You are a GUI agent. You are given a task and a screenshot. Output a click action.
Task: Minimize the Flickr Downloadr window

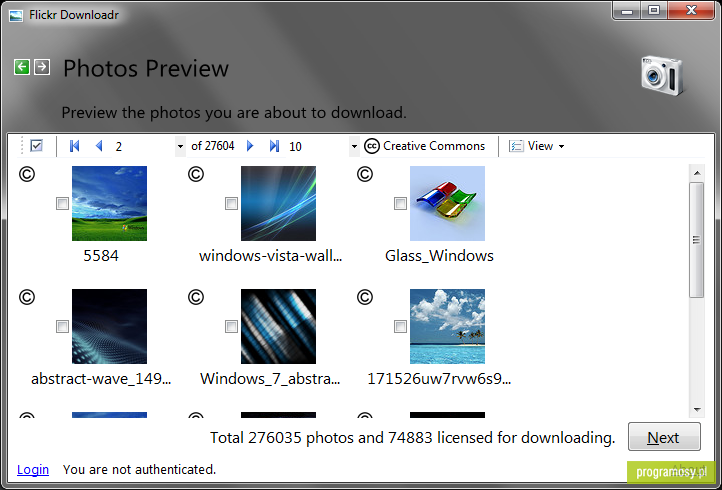point(627,11)
